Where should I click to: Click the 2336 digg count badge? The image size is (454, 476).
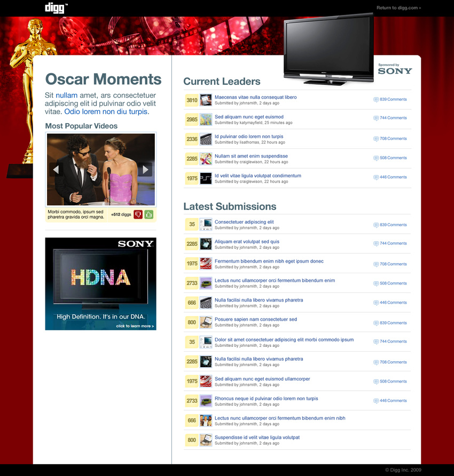(x=192, y=139)
